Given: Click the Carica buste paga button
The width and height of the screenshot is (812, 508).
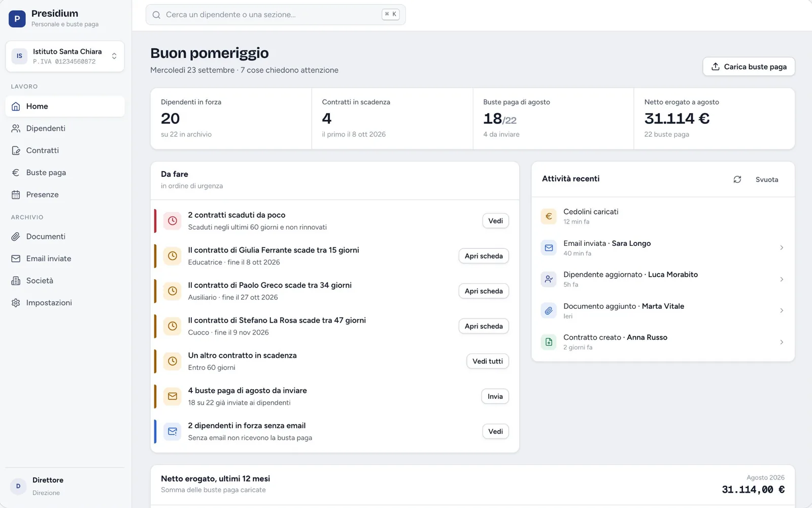Looking at the screenshot, I should 749,67.
